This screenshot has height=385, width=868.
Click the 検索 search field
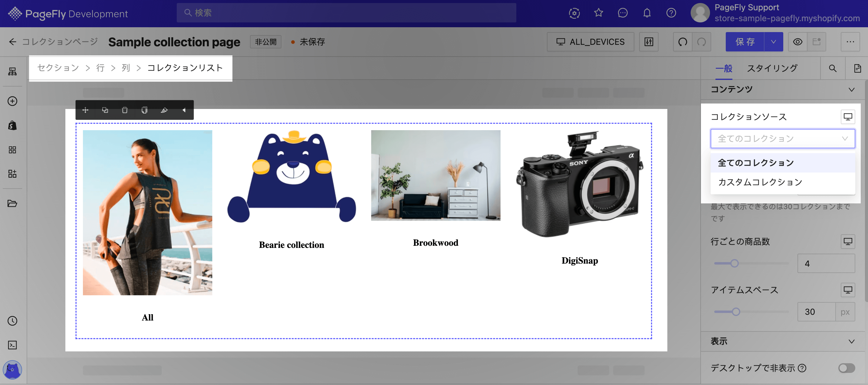click(x=347, y=13)
